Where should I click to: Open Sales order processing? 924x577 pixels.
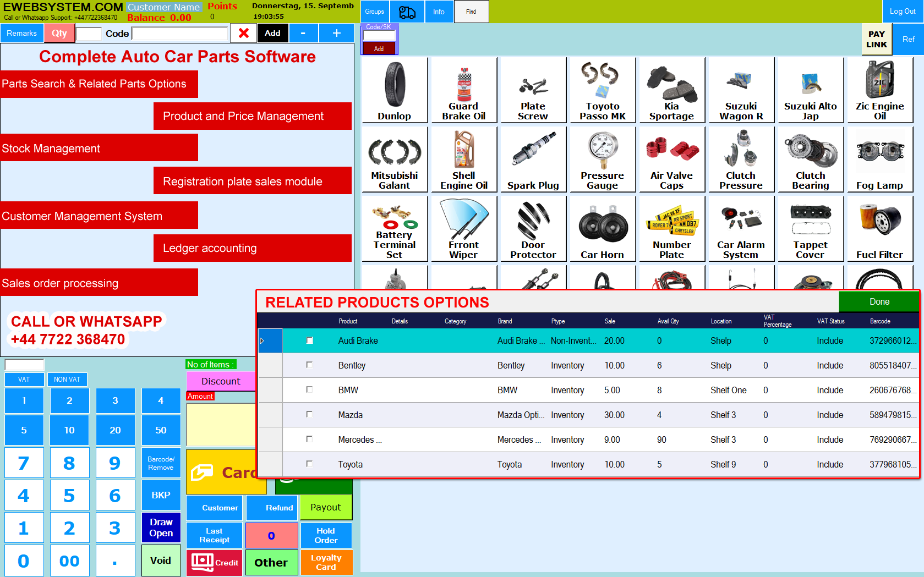coord(99,283)
